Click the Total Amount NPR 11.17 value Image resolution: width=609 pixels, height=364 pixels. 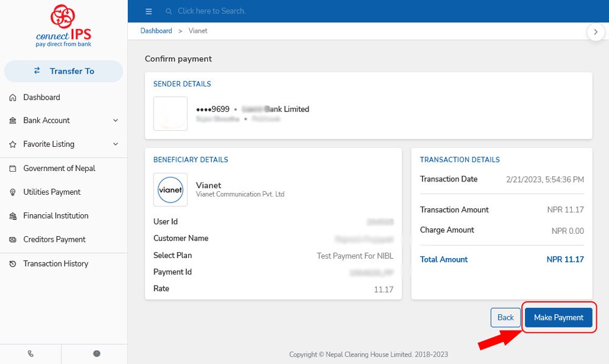[565, 259]
